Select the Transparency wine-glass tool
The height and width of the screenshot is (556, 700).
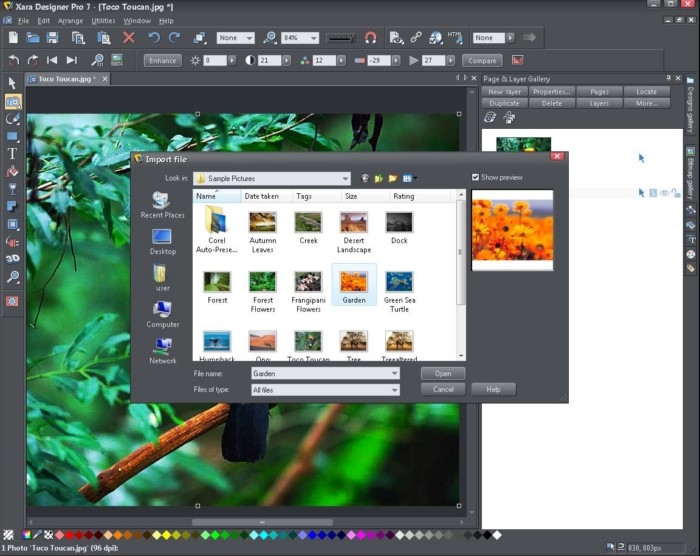point(12,189)
